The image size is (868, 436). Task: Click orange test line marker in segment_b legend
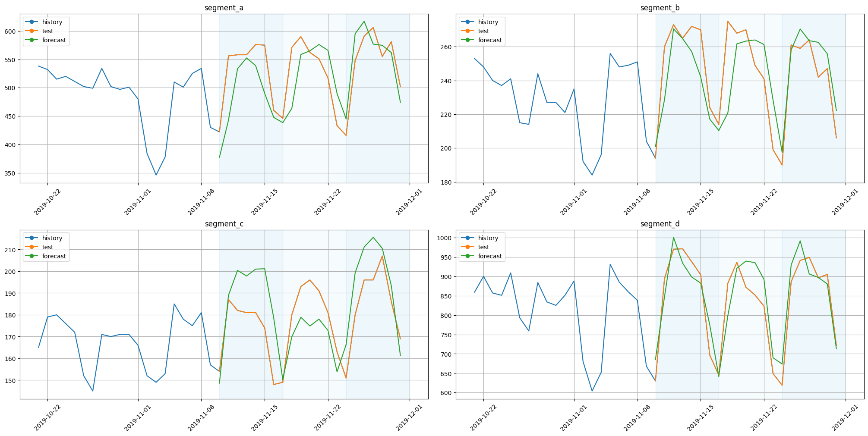coord(468,31)
